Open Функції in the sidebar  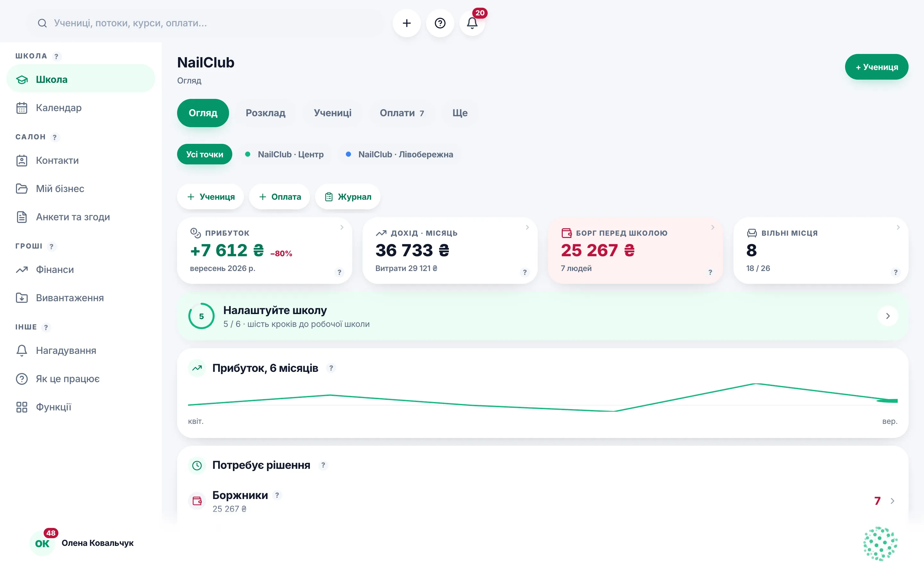coord(81,407)
